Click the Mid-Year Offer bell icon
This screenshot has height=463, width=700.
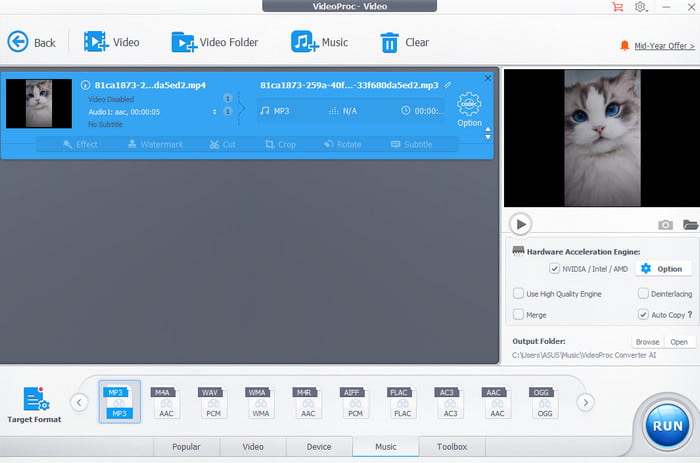(x=625, y=45)
